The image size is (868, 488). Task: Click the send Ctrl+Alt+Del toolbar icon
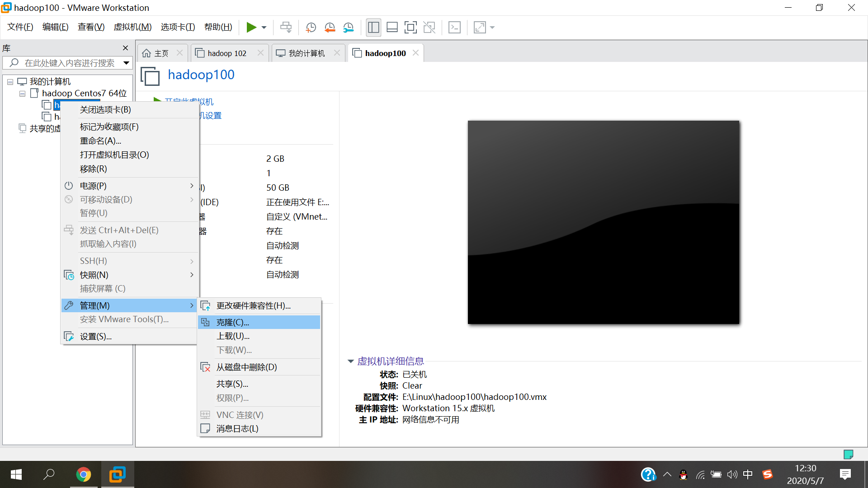point(286,28)
